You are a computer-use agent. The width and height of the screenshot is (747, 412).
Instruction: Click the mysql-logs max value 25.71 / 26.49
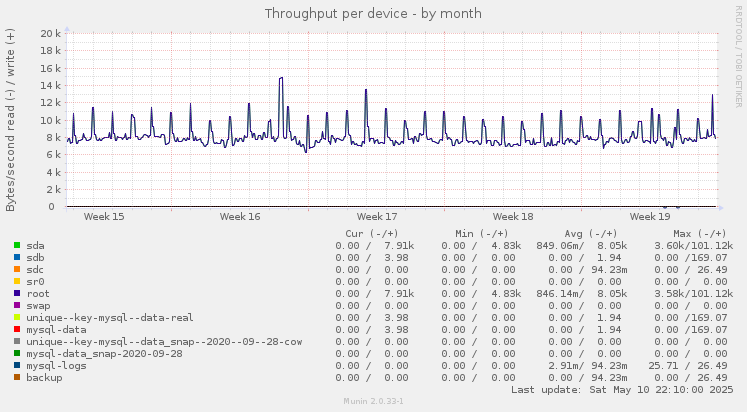coord(688,366)
